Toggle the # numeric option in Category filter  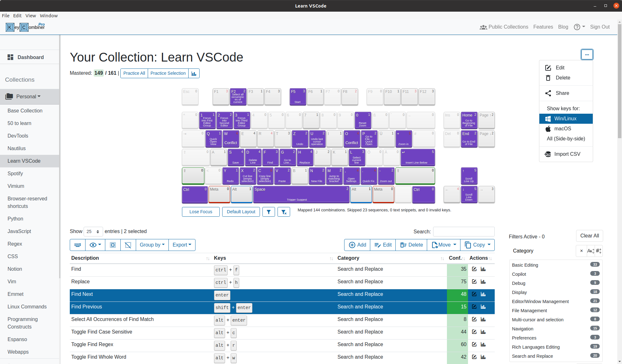pos(599,251)
